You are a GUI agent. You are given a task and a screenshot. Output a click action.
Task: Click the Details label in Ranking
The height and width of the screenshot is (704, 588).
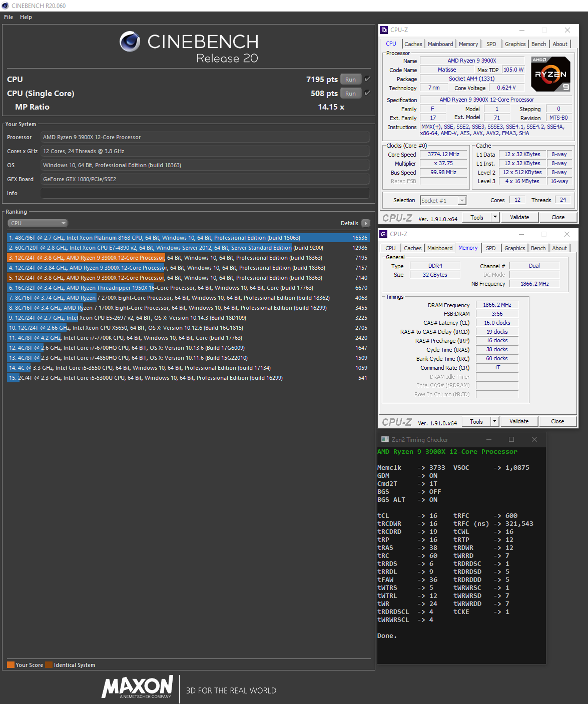click(349, 223)
